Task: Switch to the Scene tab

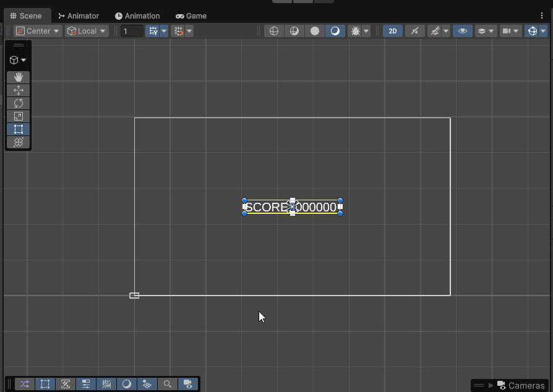Action: click(26, 16)
